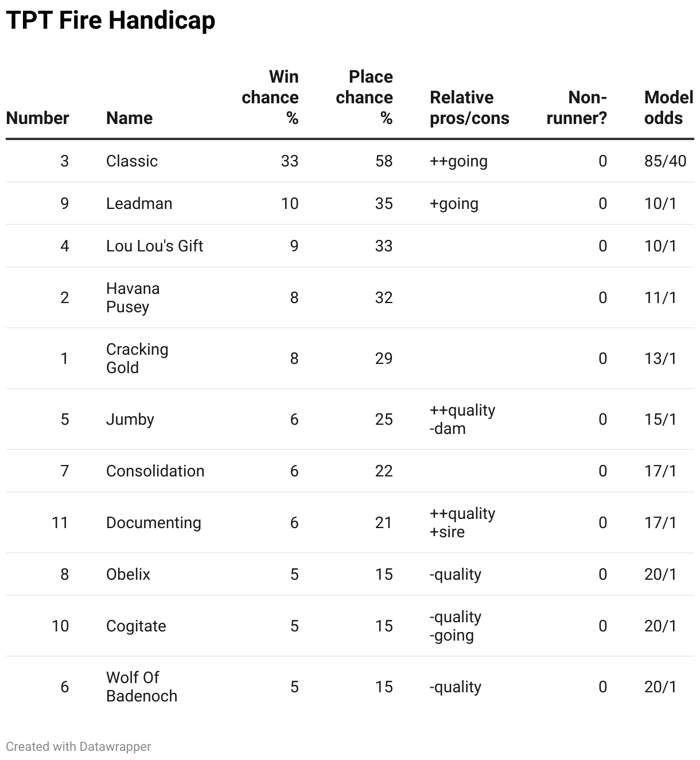The width and height of the screenshot is (700, 760).
Task: Click the Consolidation name cell
Action: click(x=155, y=471)
